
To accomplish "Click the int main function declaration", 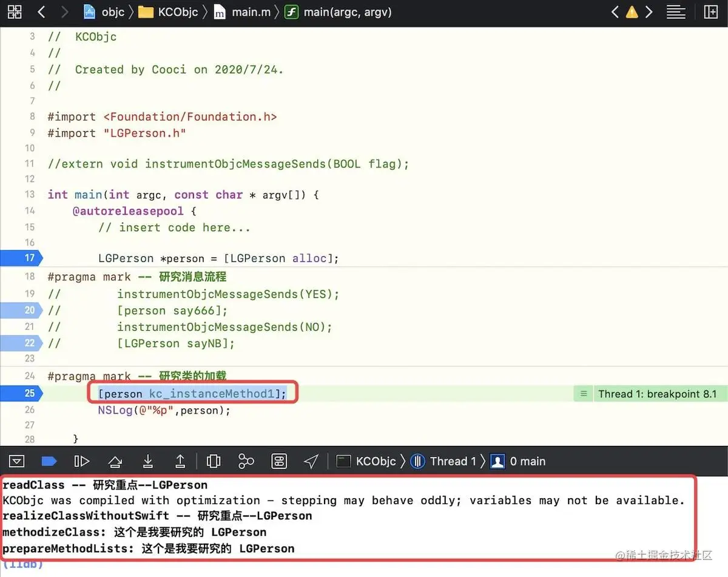I will pyautogui.click(x=183, y=195).
